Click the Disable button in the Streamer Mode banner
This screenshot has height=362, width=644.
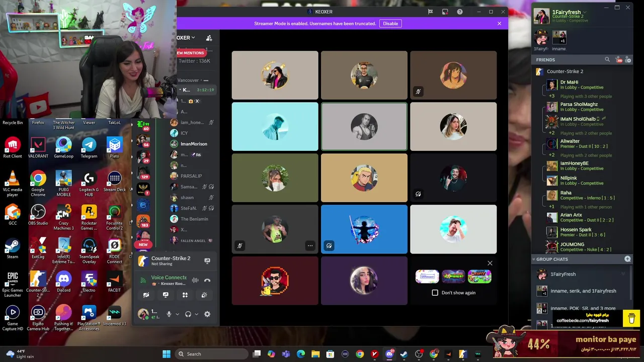[390, 24]
